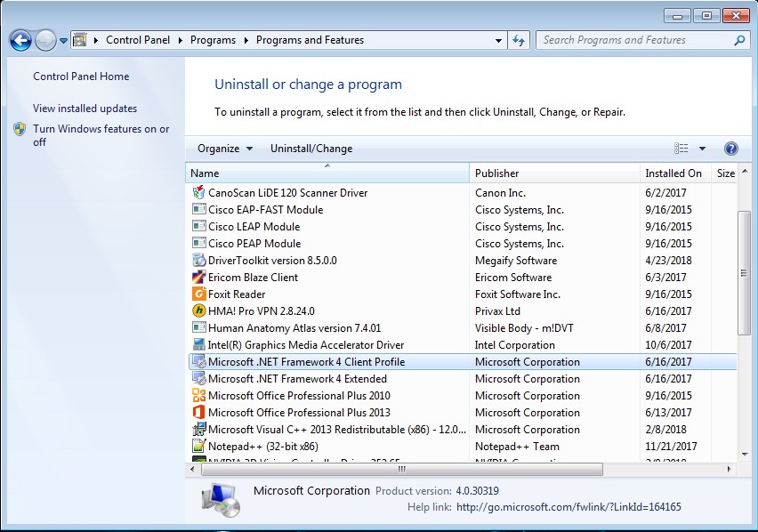Click publisher Megaify Software cell
This screenshot has width=758, height=532.
click(x=516, y=261)
